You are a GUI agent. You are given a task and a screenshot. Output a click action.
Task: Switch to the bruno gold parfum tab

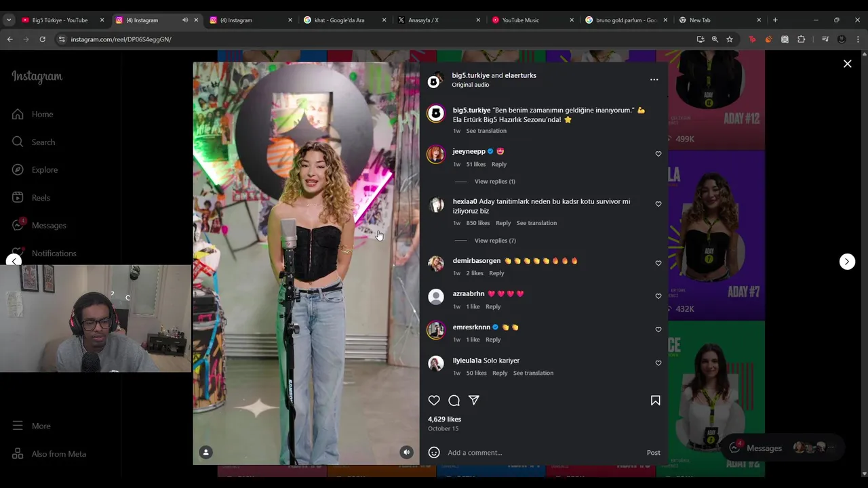625,20
